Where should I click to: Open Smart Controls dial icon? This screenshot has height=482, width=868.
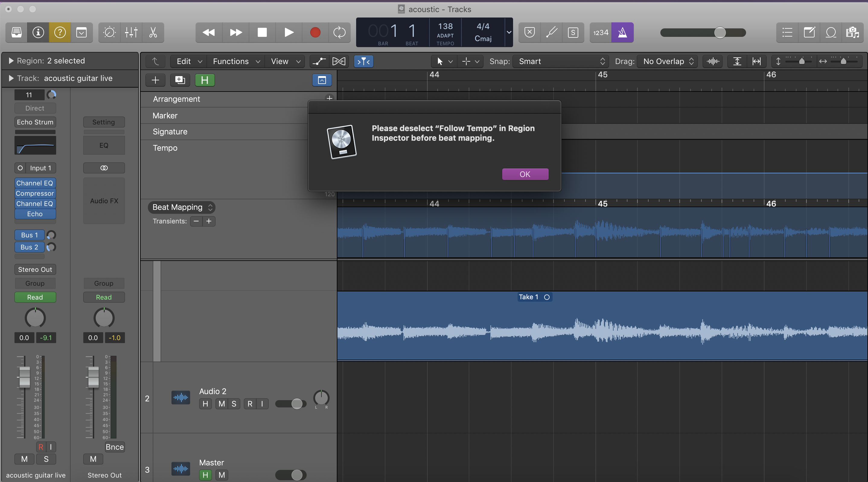[x=110, y=32]
